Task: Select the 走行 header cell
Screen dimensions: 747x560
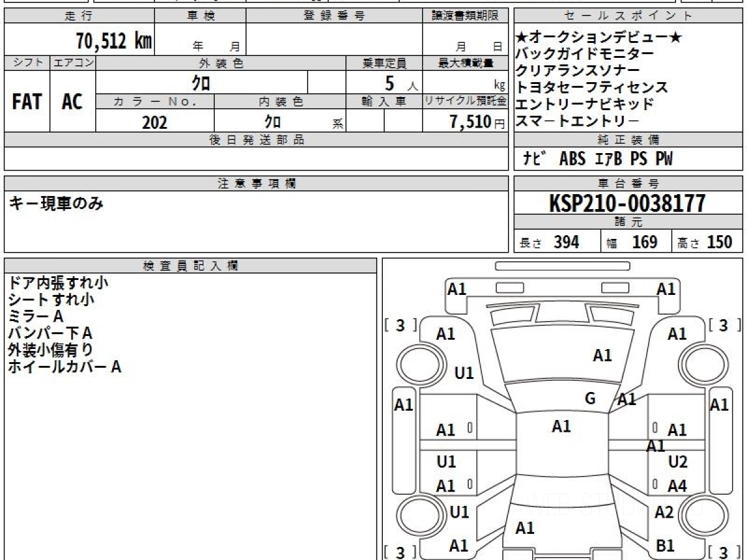Action: [x=79, y=16]
